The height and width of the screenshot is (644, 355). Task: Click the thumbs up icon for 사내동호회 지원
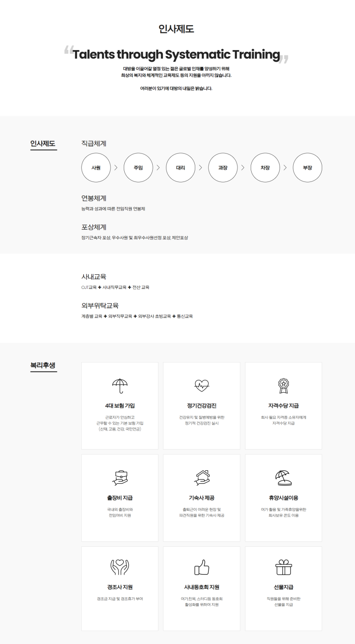201,567
